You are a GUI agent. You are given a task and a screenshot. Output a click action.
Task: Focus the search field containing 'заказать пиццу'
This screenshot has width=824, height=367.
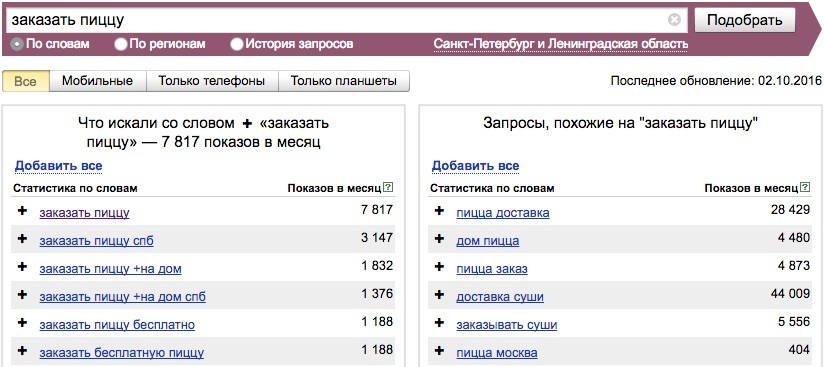coord(336,21)
